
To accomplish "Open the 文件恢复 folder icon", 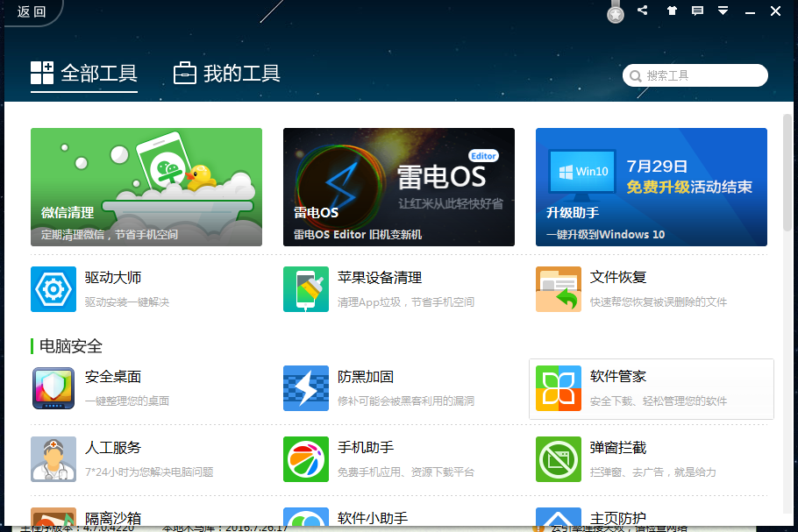I will pos(559,289).
